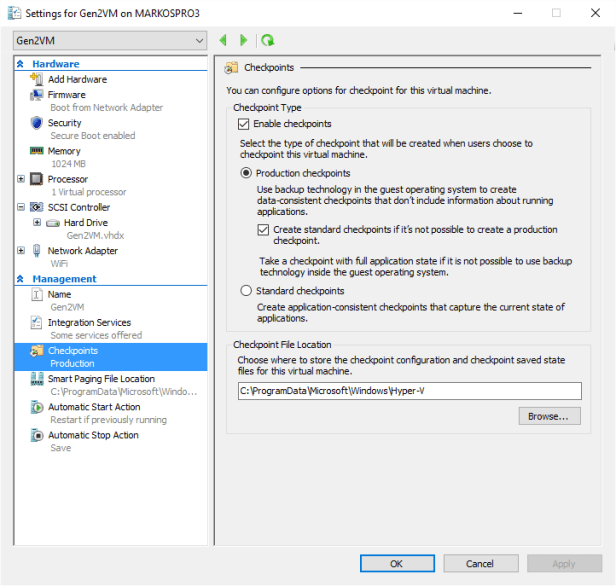Open Automatic Start Action settings
This screenshot has width=616, height=586.
tap(93, 407)
